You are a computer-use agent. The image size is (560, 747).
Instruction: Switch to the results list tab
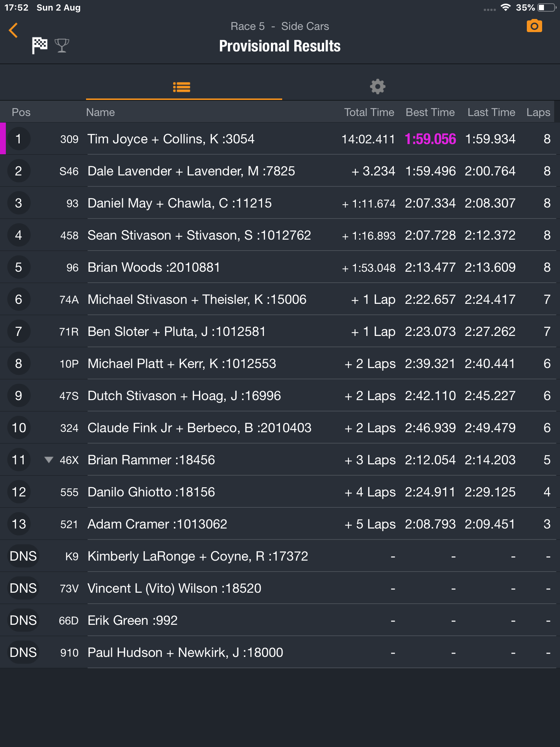tap(182, 87)
